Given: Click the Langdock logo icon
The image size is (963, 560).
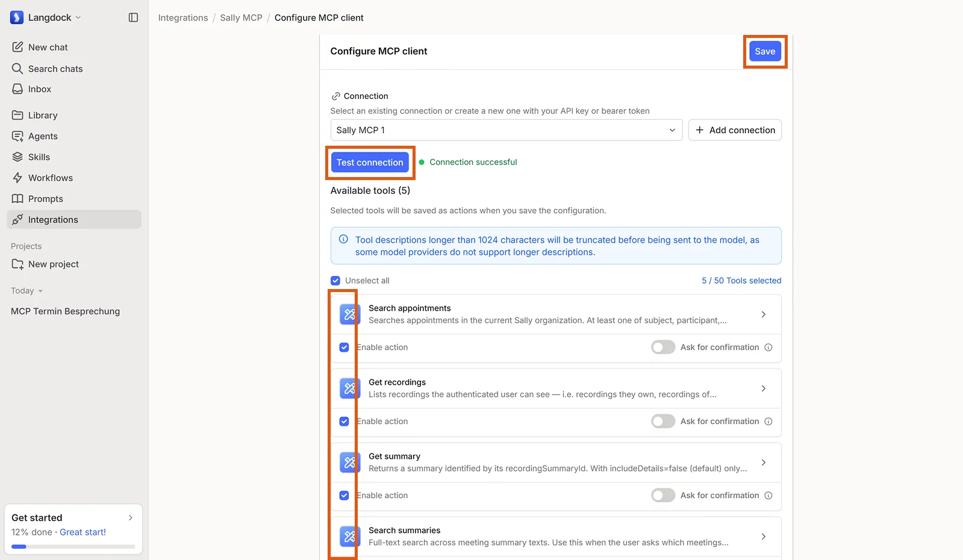Looking at the screenshot, I should click(x=17, y=17).
